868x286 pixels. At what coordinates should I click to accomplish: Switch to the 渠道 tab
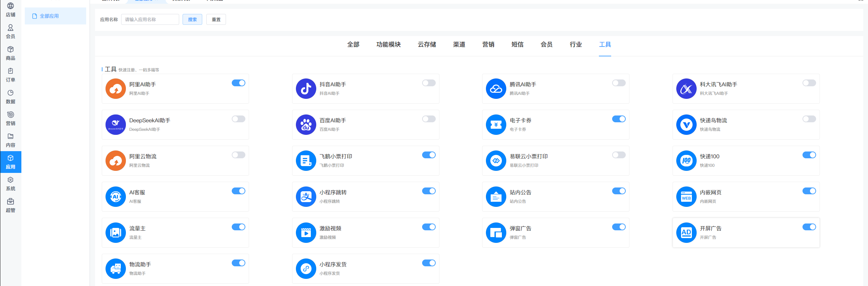coord(459,44)
